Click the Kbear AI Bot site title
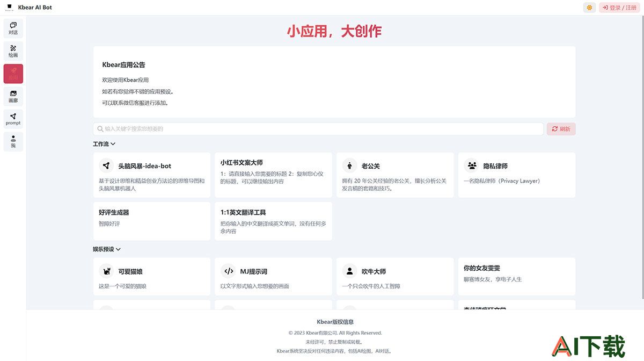The width and height of the screenshot is (644, 361). (x=35, y=8)
